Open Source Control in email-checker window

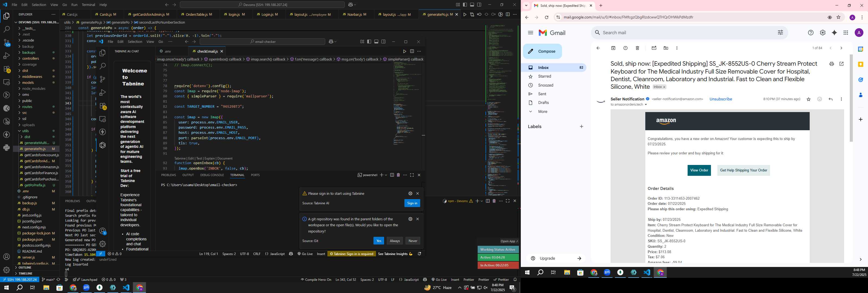point(103,79)
